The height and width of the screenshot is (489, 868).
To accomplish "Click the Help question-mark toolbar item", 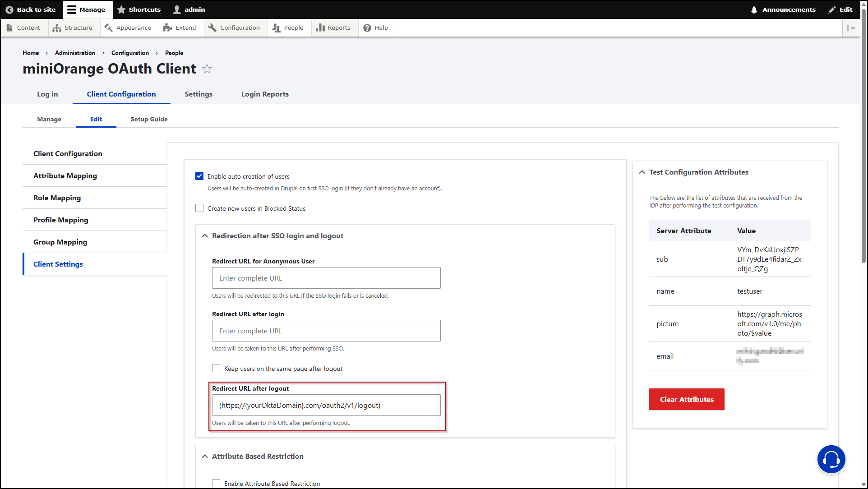I will click(x=375, y=28).
